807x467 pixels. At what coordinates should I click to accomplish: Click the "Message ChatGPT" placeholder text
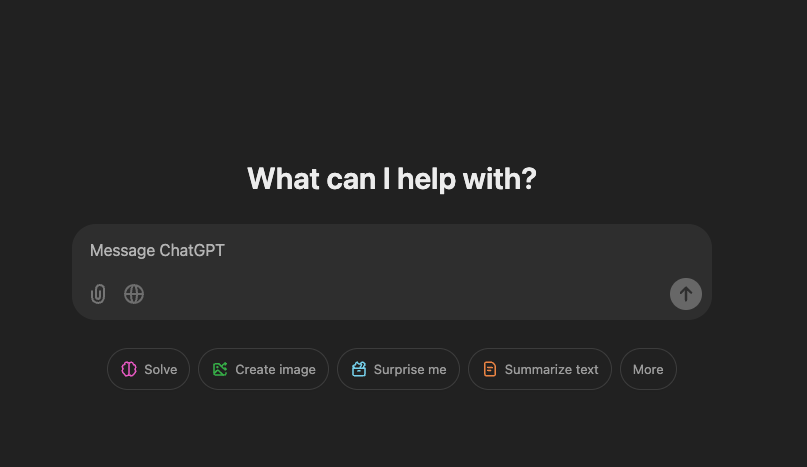pos(157,251)
